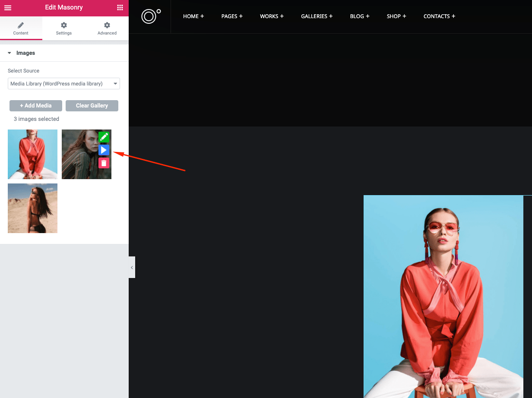532x398 pixels.
Task: Click the blue play video icon
Action: coord(104,150)
